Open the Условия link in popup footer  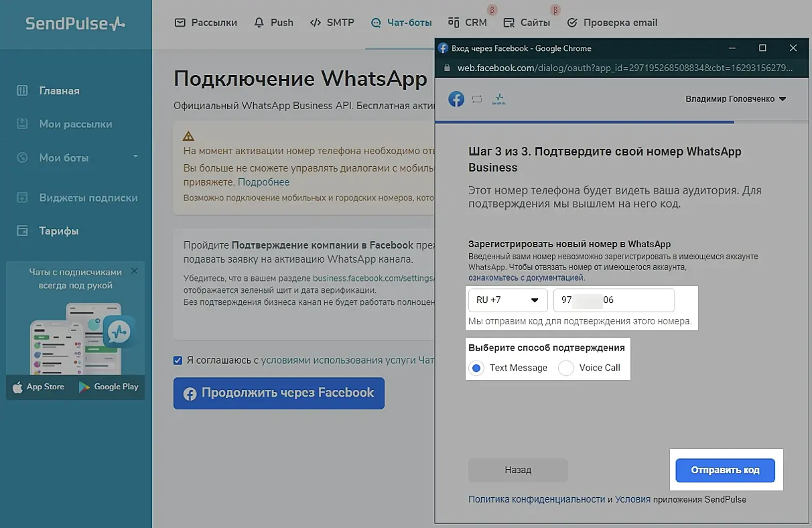[632, 499]
